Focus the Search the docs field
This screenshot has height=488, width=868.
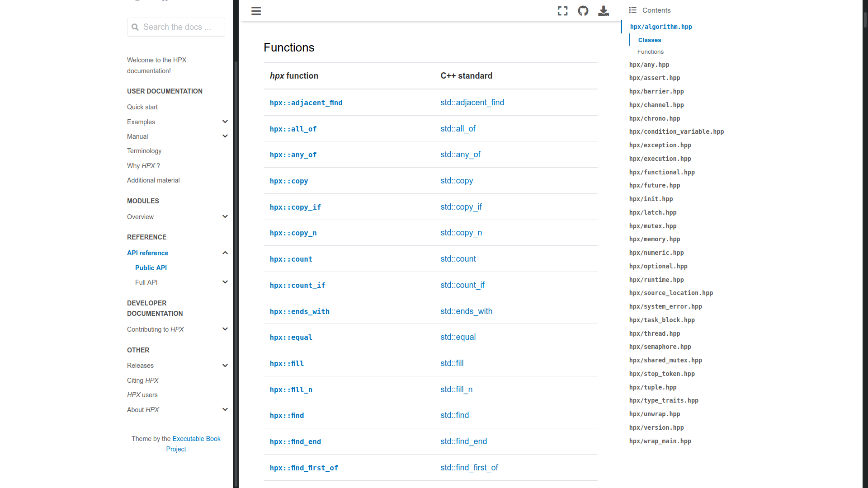coord(176,27)
